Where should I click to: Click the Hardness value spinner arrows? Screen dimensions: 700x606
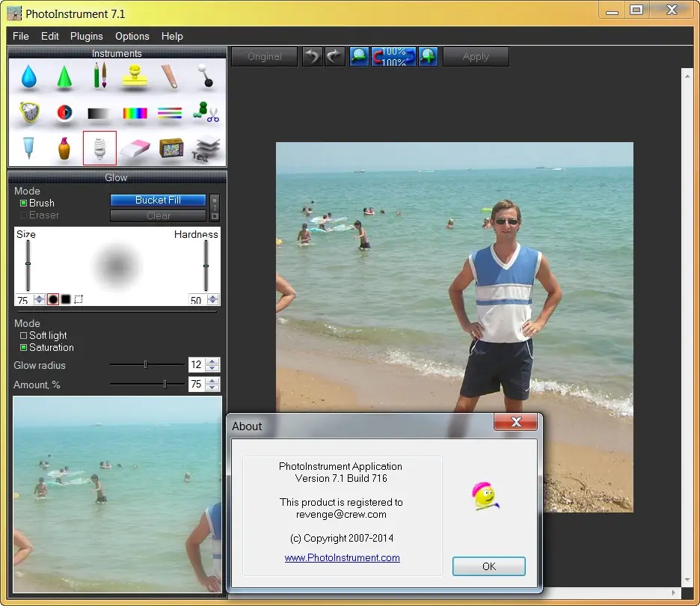(213, 299)
